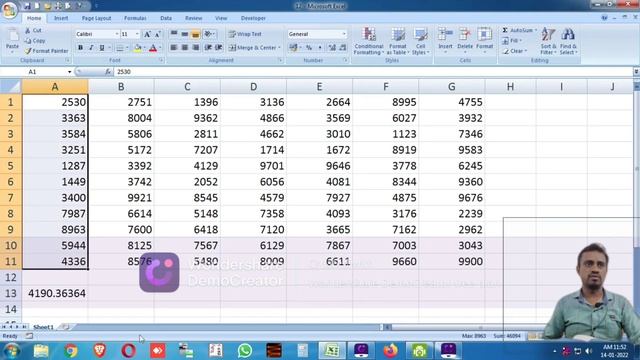Image resolution: width=640 pixels, height=360 pixels.
Task: Open Conditional Formatting menu
Action: tap(369, 41)
